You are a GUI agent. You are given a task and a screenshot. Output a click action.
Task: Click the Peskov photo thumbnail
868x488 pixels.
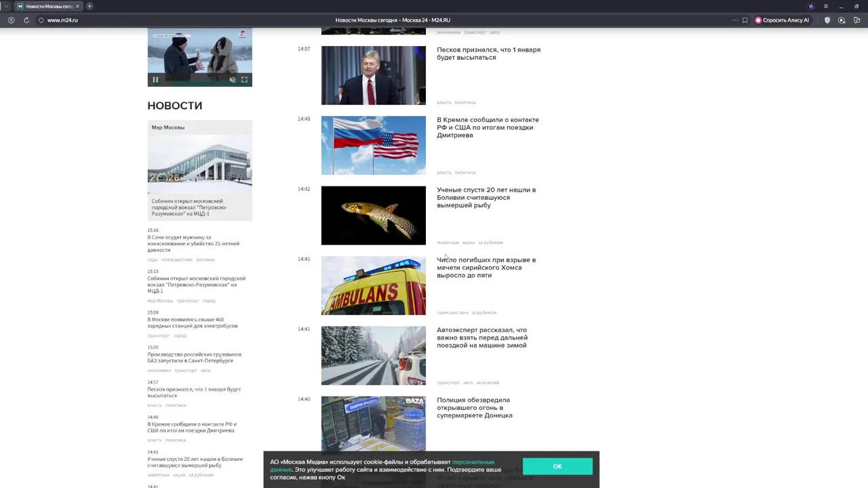pyautogui.click(x=374, y=75)
